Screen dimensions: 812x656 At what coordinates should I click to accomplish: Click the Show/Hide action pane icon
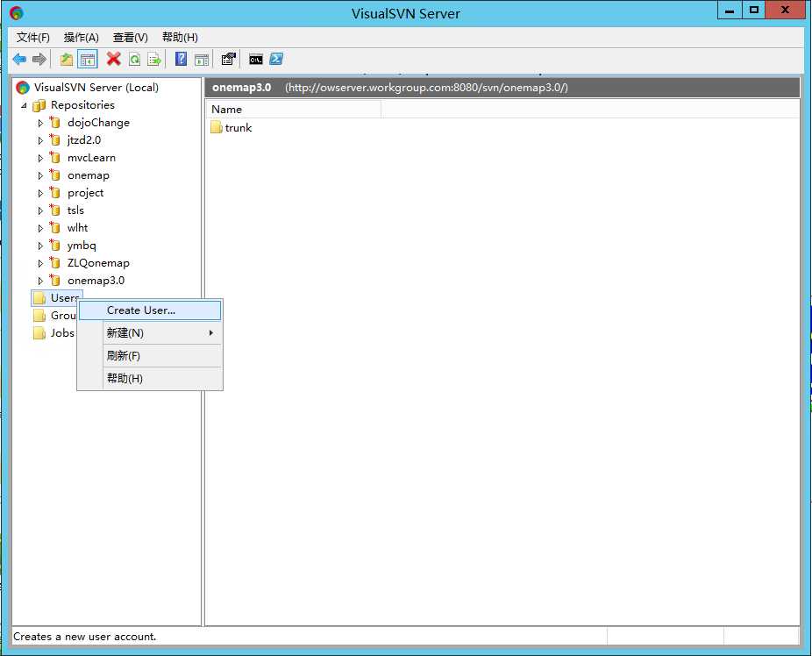pyautogui.click(x=202, y=60)
